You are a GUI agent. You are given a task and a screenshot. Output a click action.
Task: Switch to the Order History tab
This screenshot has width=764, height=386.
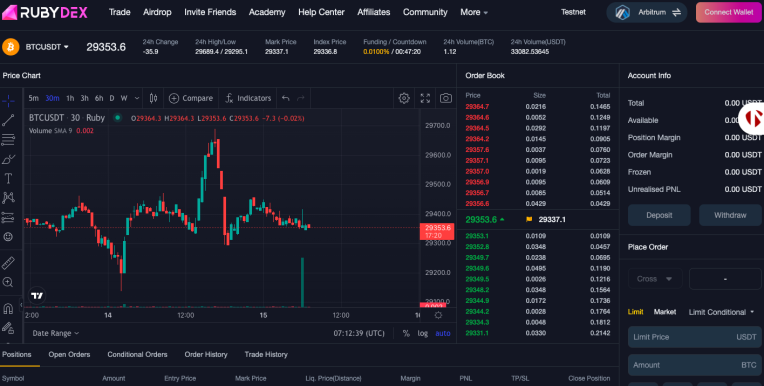206,354
